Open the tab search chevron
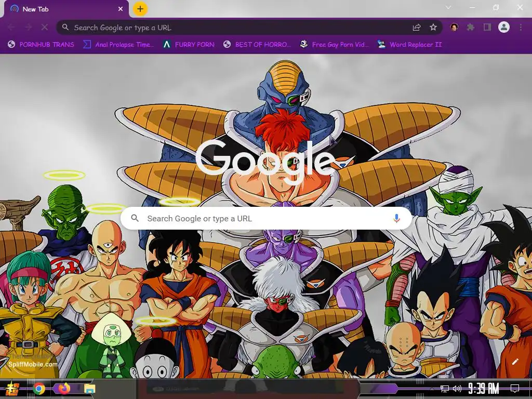 tap(448, 7)
